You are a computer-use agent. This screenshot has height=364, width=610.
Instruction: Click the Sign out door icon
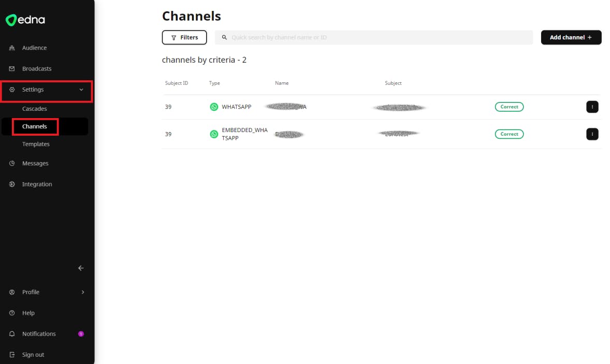tap(12, 355)
